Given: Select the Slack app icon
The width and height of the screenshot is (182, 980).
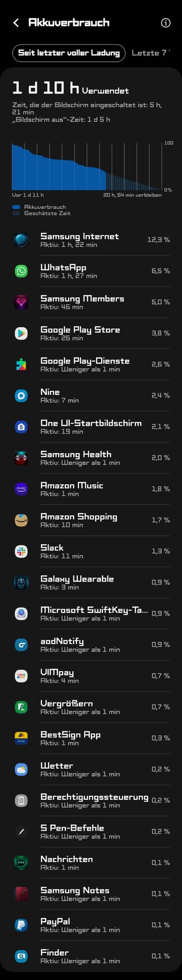Looking at the screenshot, I should pos(21,551).
